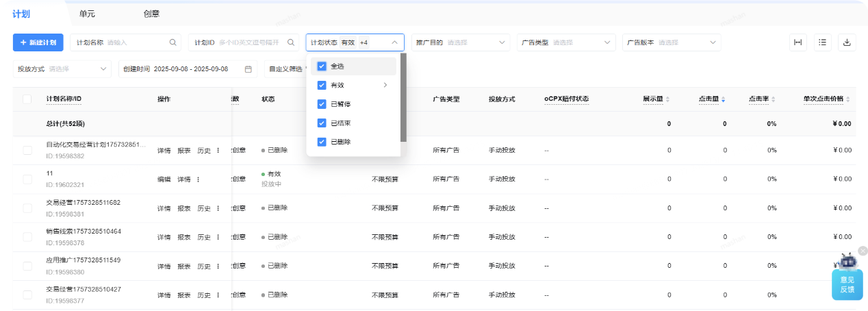The height and width of the screenshot is (311, 868).
Task: Open more options for plan 11
Action: coord(199,179)
